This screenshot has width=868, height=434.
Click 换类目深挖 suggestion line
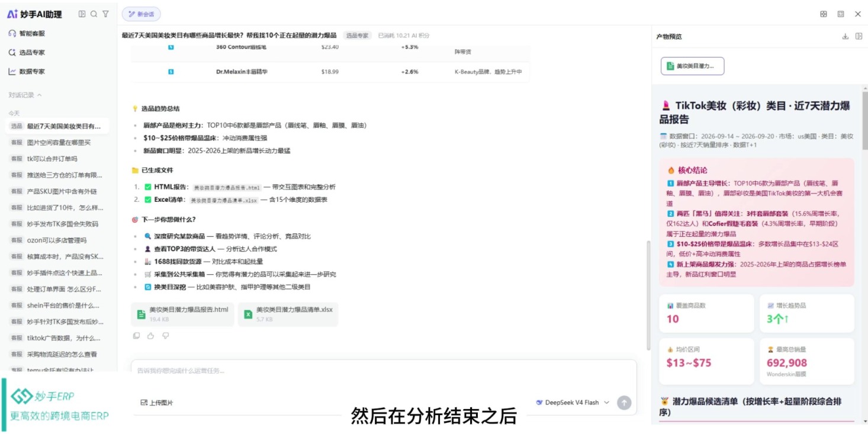point(227,287)
